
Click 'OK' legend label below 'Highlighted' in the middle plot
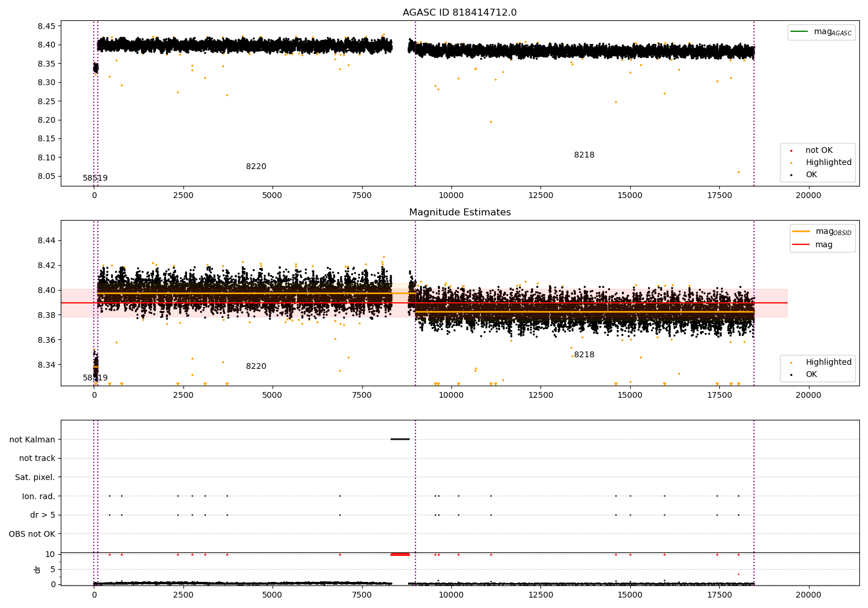(811, 375)
